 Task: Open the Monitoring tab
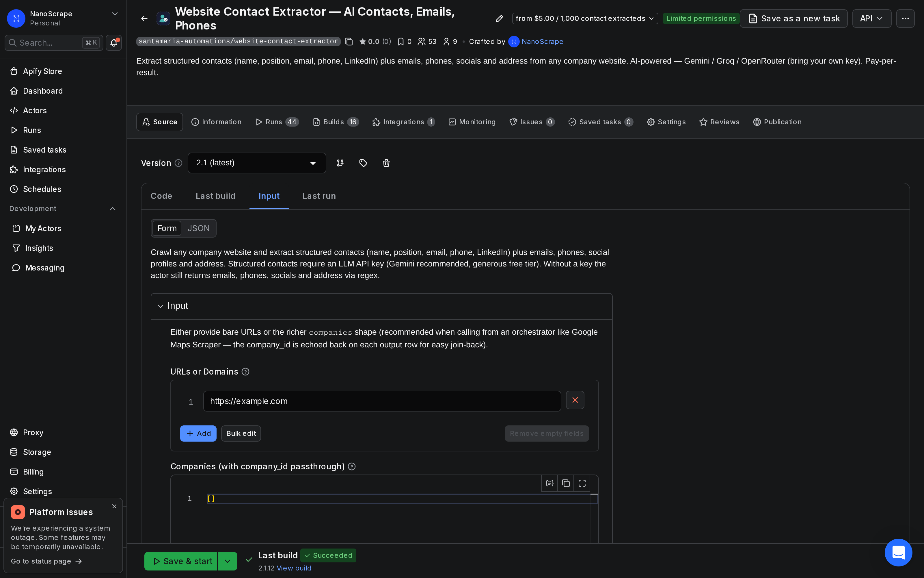click(x=472, y=122)
